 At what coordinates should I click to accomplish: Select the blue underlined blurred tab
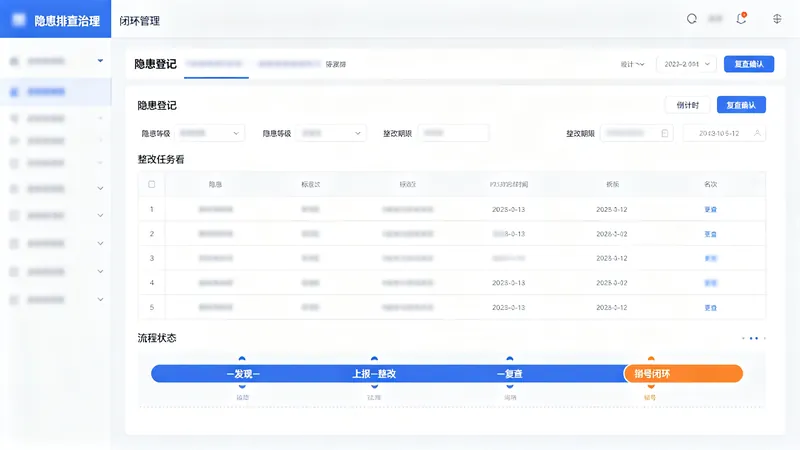pos(214,64)
